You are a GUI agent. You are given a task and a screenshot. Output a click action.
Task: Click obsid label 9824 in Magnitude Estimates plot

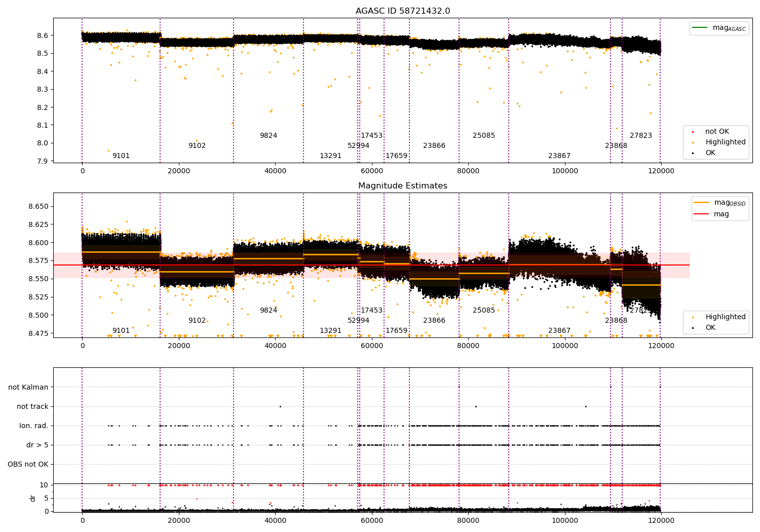(x=269, y=311)
